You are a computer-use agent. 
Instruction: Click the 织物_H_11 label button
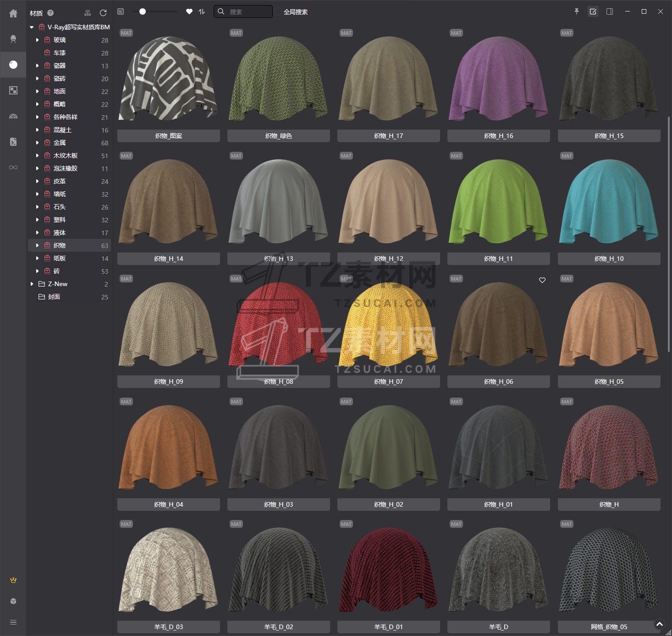[498, 259]
